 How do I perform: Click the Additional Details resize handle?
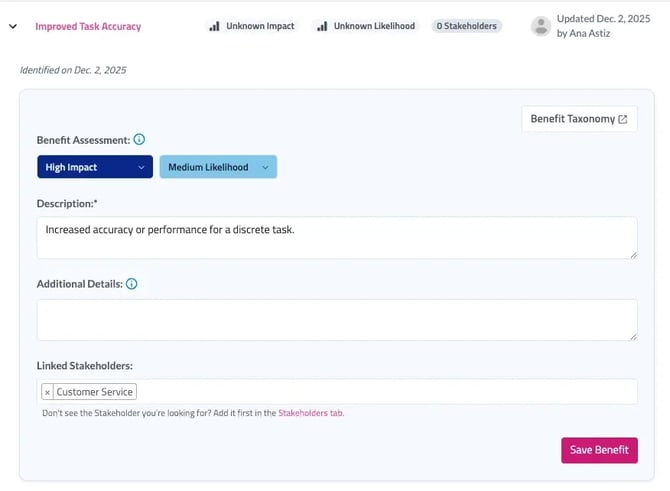click(x=633, y=337)
